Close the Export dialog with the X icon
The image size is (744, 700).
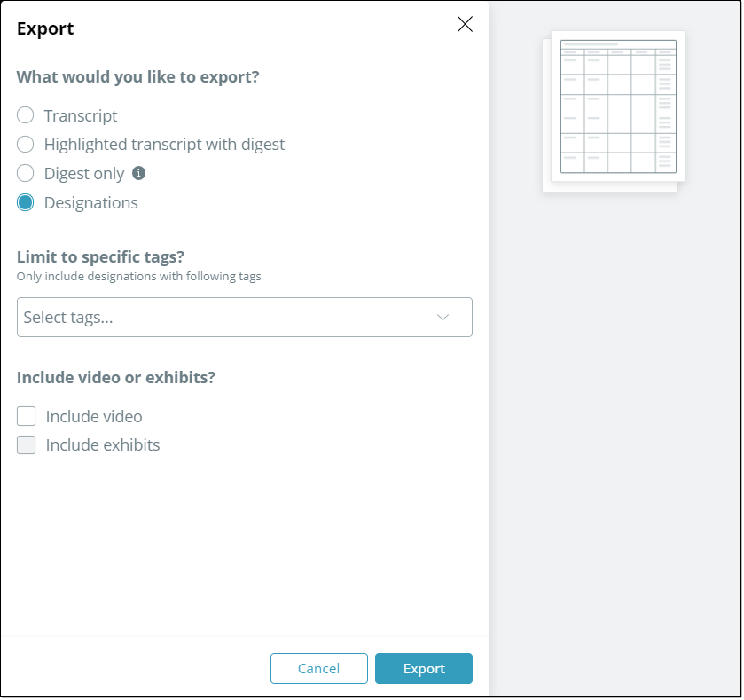point(465,25)
